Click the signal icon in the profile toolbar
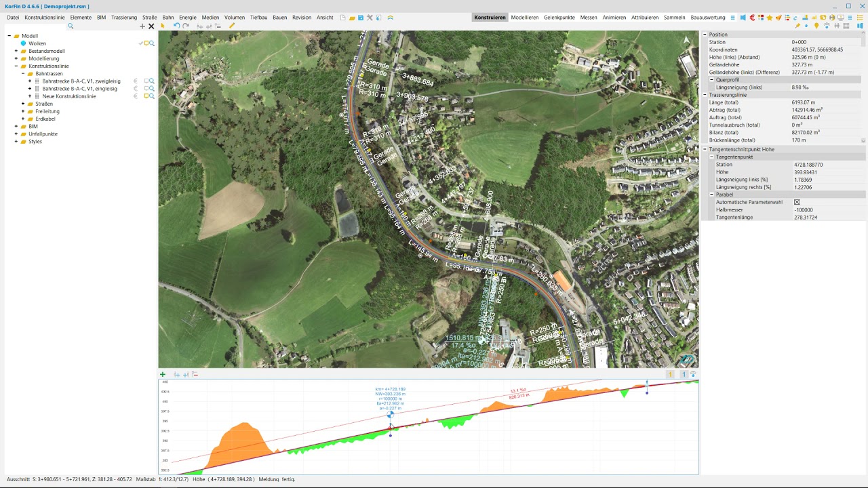This screenshot has width=868, height=488. click(x=692, y=374)
